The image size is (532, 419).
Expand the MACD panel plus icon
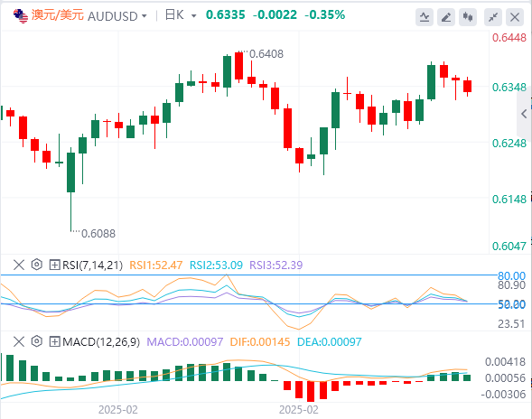point(54,341)
